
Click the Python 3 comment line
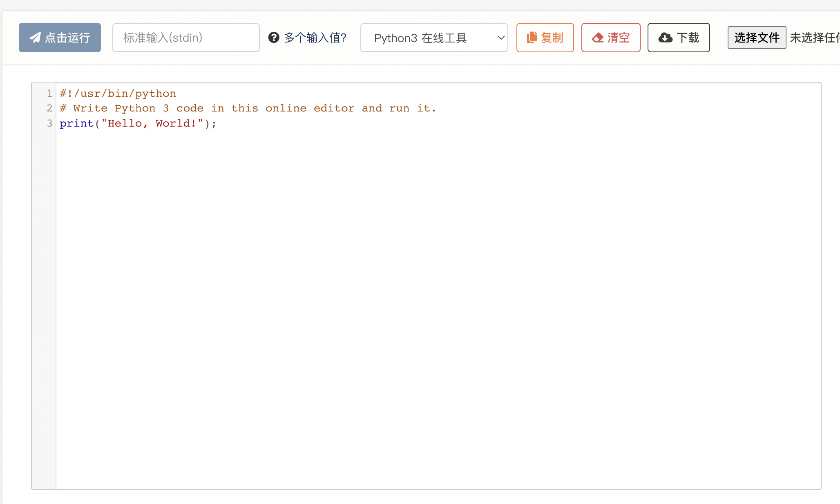(x=248, y=108)
